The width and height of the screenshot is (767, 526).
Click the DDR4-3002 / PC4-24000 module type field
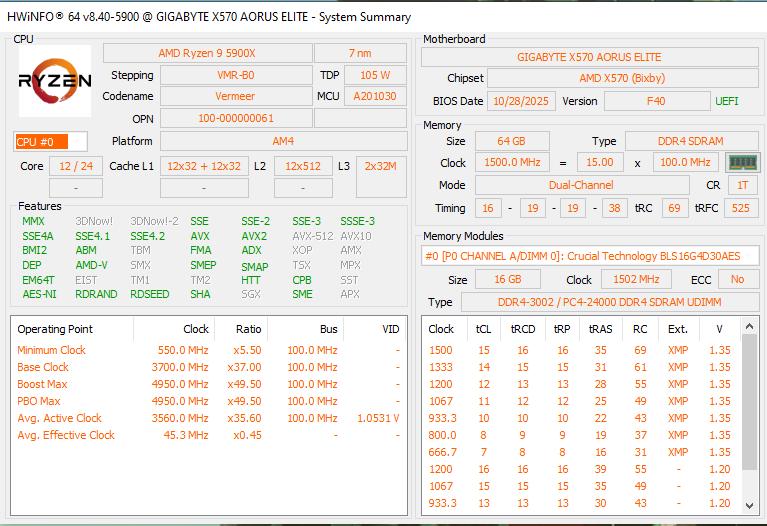tap(610, 302)
